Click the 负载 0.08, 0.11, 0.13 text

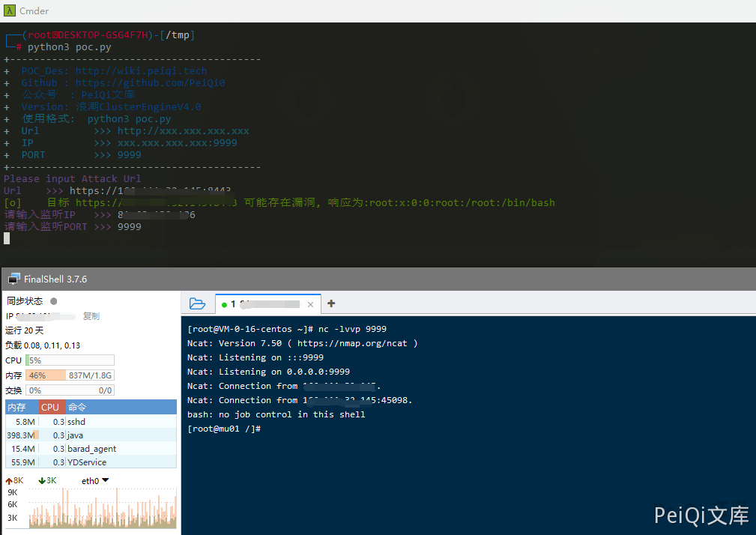(43, 345)
